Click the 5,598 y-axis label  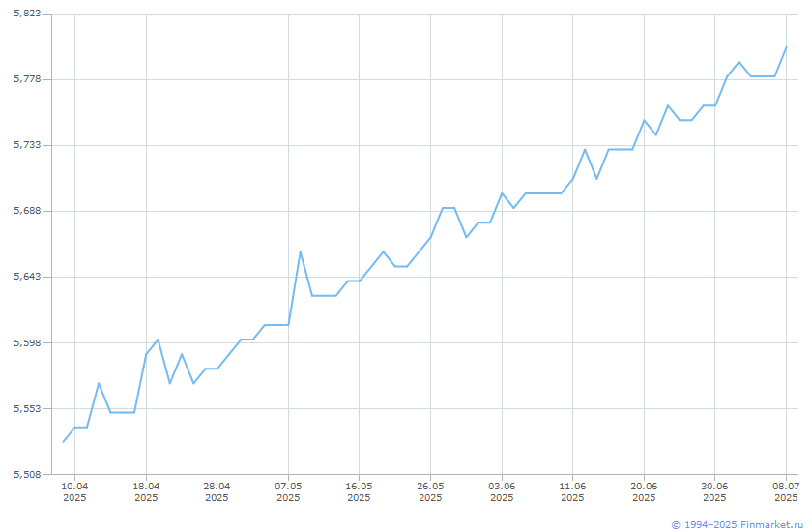(x=27, y=343)
